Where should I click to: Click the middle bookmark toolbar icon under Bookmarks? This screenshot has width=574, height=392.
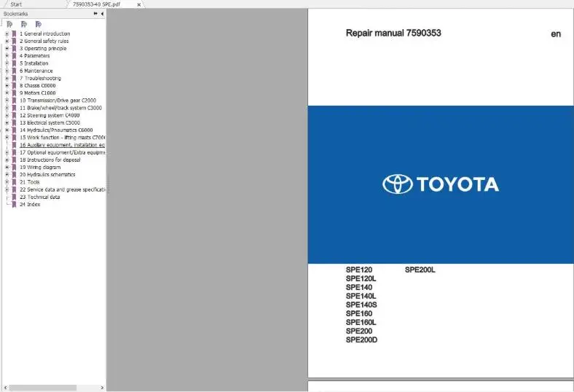coord(24,24)
